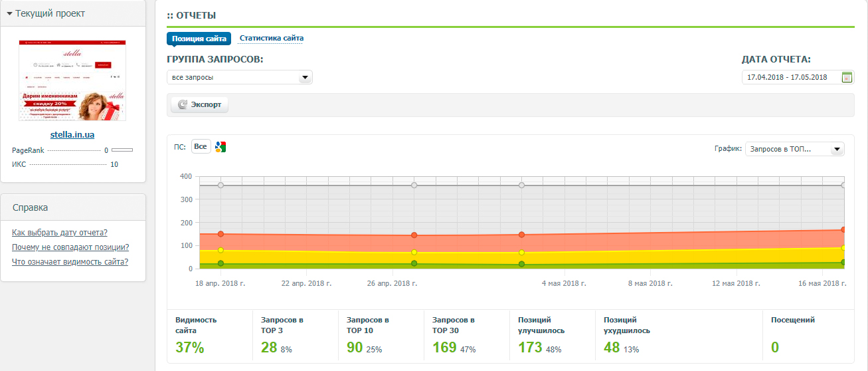Open the report date calendar icon
The image size is (868, 371).
click(x=847, y=77)
